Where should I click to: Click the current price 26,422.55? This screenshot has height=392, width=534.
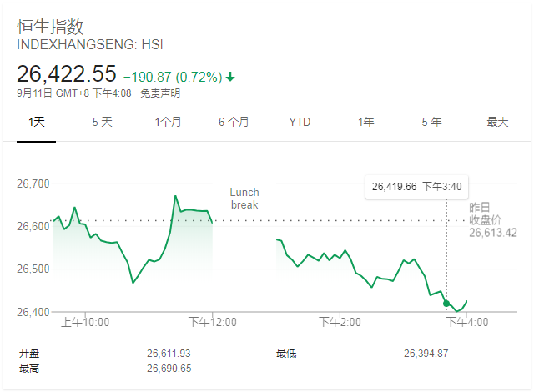click(67, 74)
